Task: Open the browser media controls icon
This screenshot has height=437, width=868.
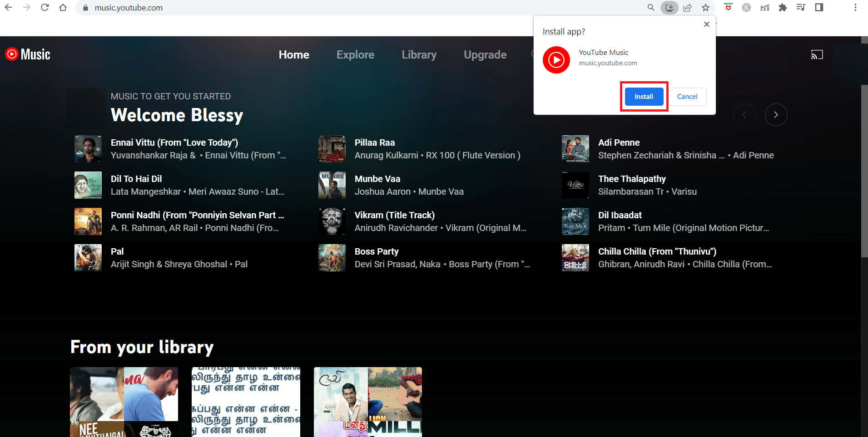Action: pos(801,7)
